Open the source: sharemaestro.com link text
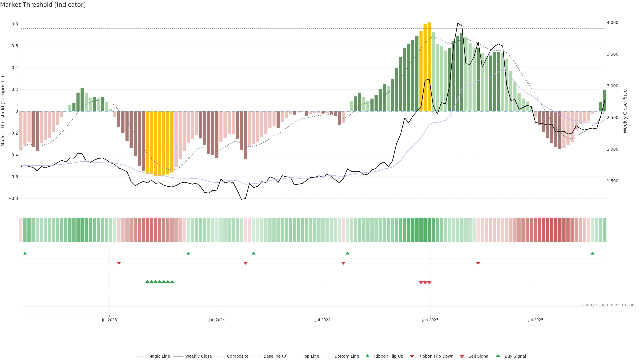Screen dimensions: 644x362 (609, 305)
